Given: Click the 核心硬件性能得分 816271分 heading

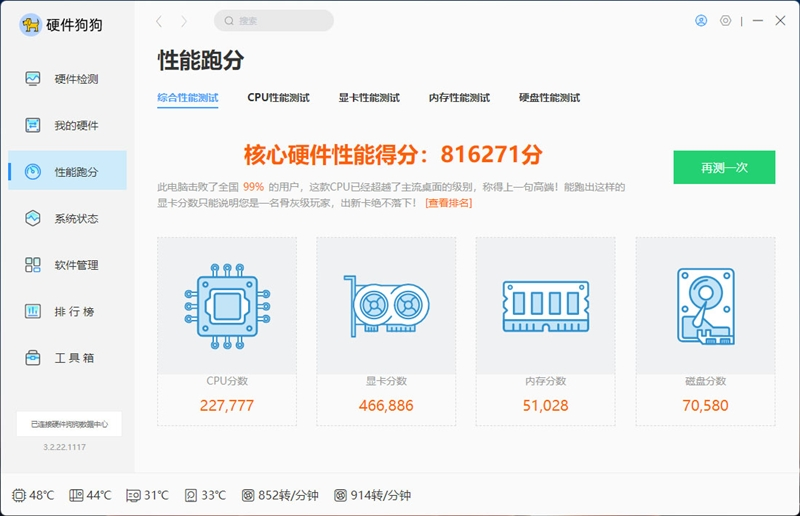Looking at the screenshot, I should tap(393, 155).
